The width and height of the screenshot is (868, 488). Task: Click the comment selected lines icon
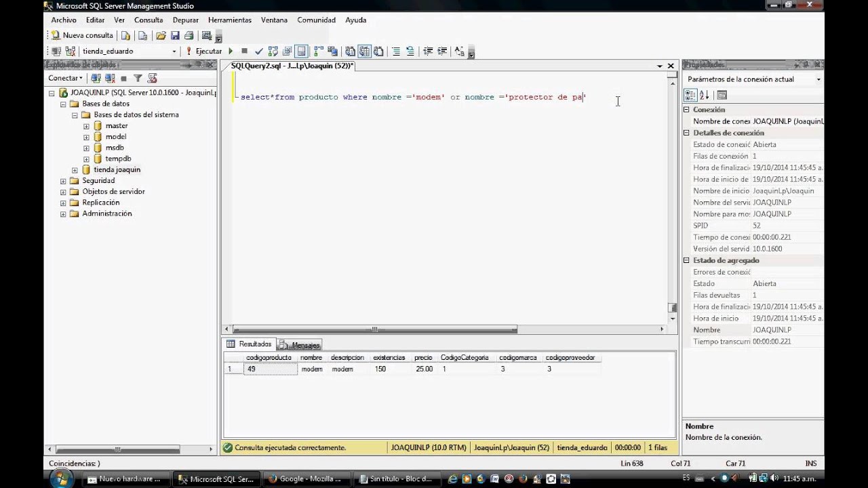[396, 51]
